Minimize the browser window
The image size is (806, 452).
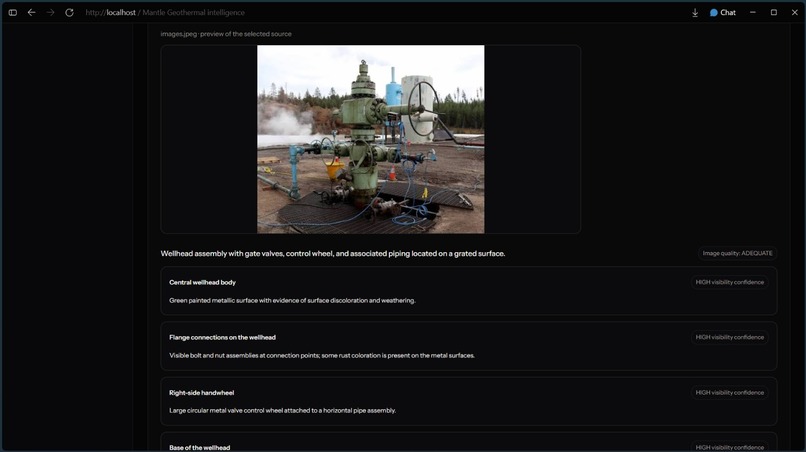pos(753,12)
